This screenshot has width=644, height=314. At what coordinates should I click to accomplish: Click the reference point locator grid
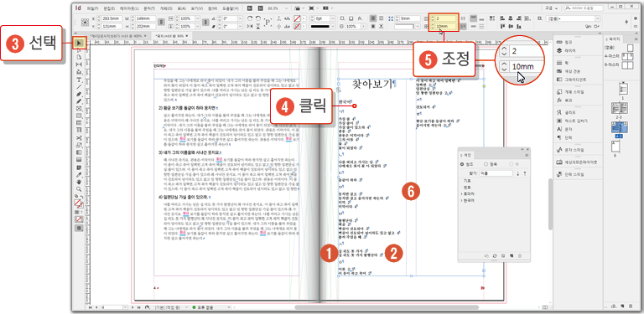pos(85,23)
